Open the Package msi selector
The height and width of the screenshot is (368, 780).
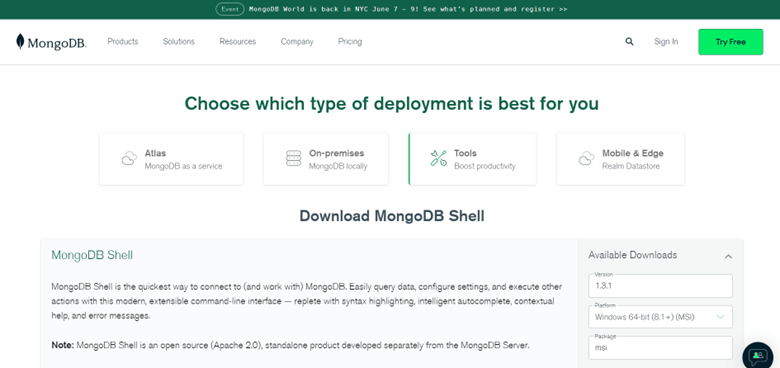coord(660,348)
